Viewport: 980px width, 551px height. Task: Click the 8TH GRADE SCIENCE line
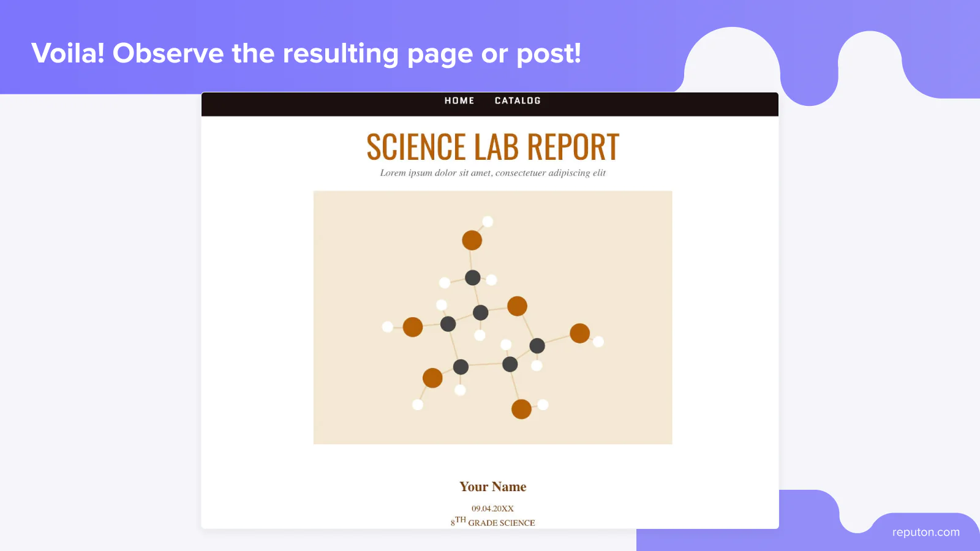coord(492,522)
